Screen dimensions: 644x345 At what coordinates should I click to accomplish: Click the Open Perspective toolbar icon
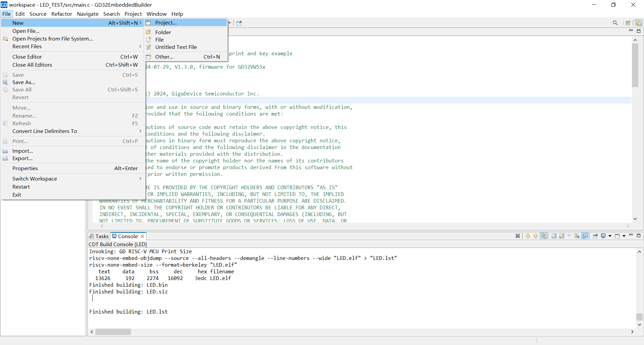coord(628,23)
